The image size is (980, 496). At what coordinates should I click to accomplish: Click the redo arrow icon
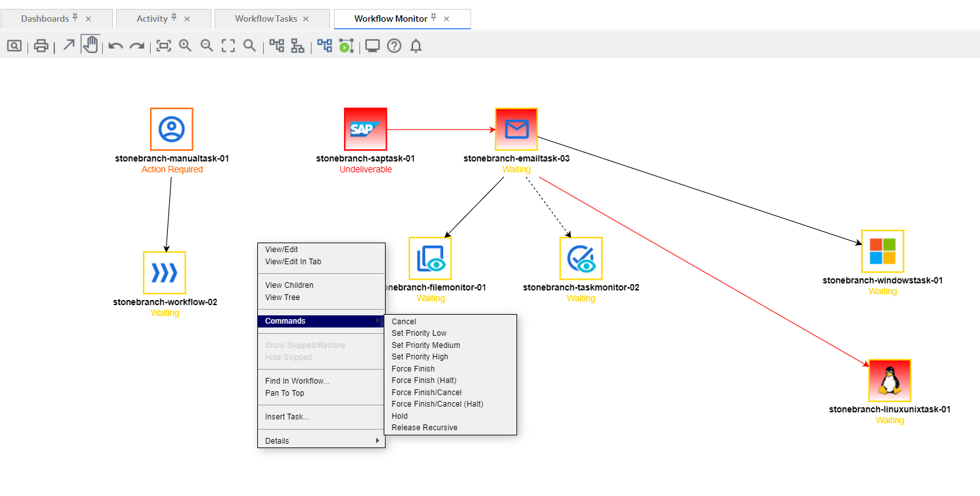click(137, 46)
